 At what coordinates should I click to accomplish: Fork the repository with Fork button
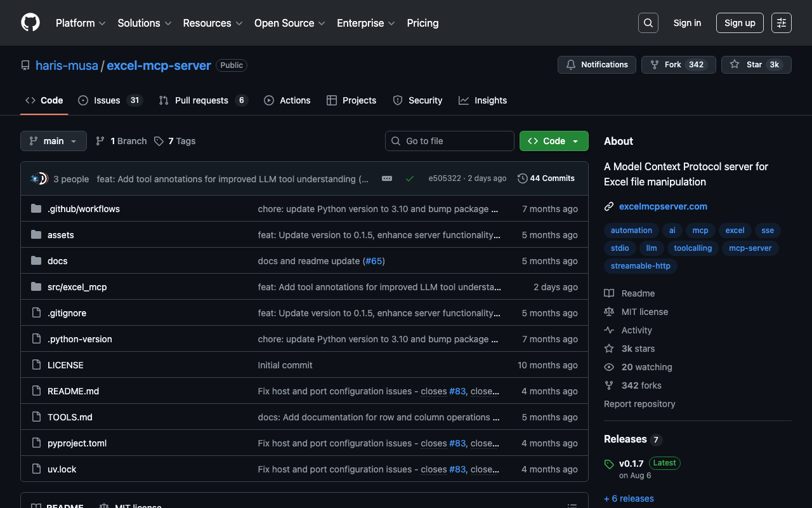coord(678,65)
